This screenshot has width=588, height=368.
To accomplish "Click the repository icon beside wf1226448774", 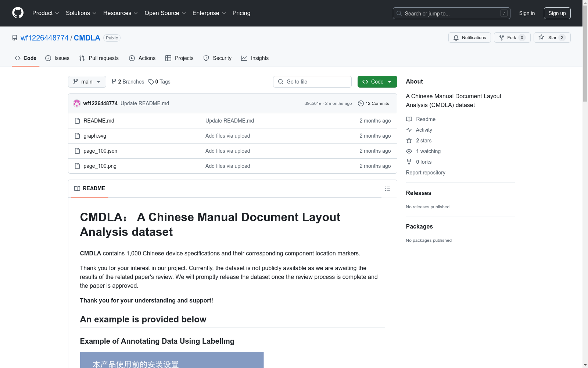I will pyautogui.click(x=15, y=38).
